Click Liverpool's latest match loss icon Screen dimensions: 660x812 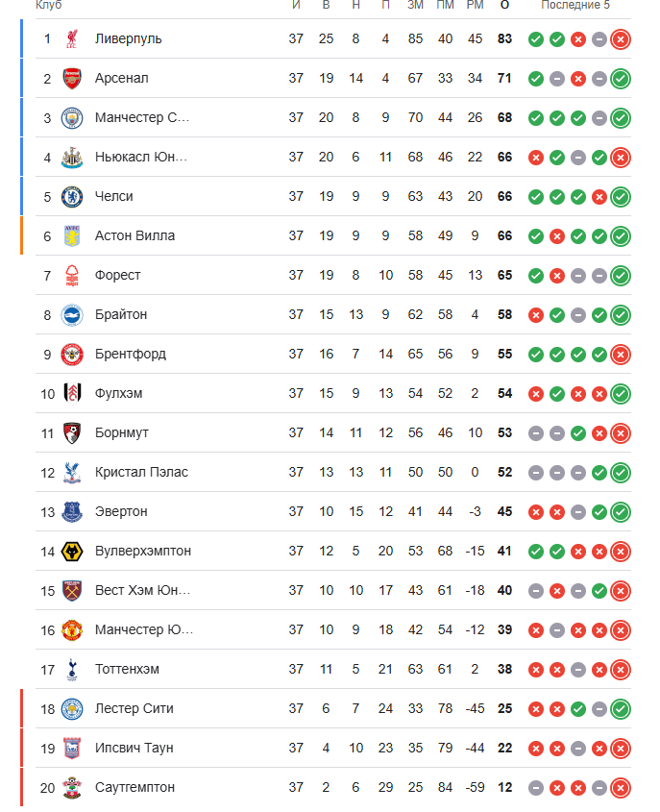(621, 39)
